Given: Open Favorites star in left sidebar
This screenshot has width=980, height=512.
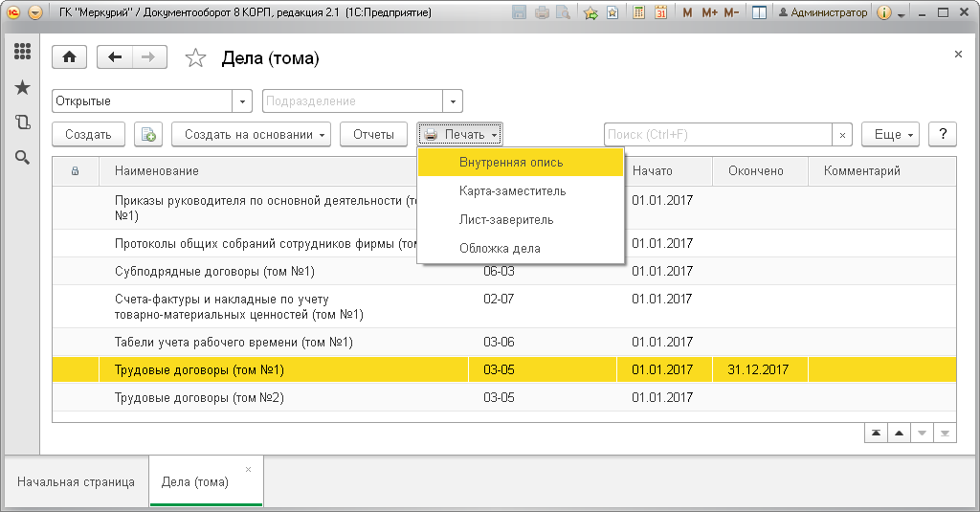Looking at the screenshot, I should coord(23,87).
